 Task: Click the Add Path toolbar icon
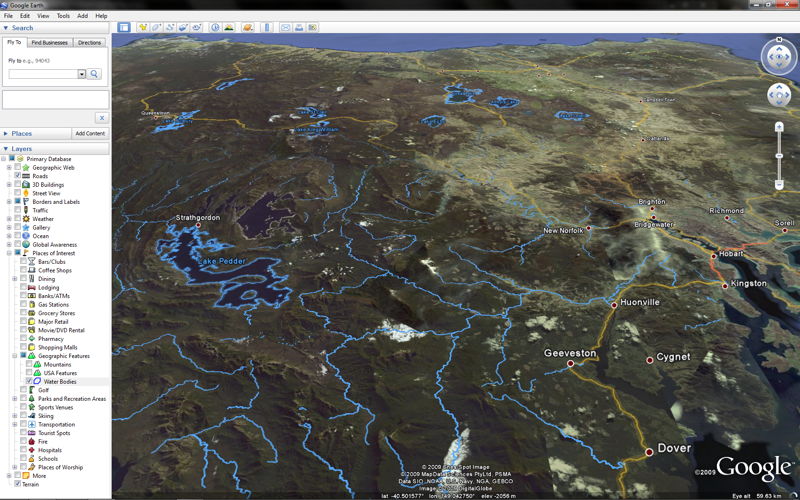[170, 27]
